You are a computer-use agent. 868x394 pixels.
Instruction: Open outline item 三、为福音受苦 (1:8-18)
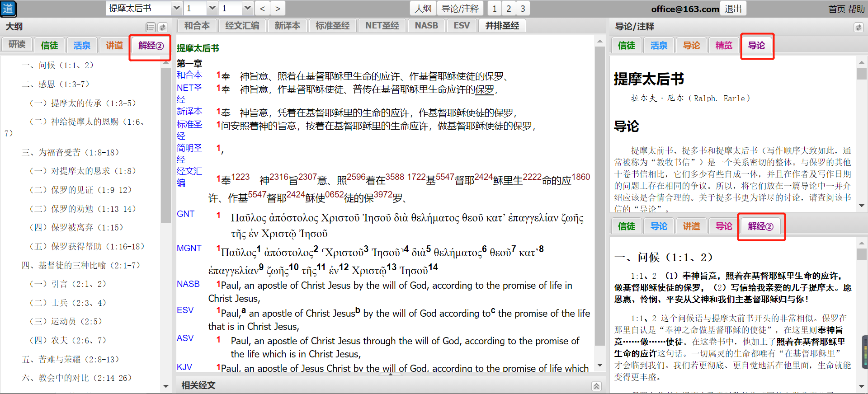[70, 152]
